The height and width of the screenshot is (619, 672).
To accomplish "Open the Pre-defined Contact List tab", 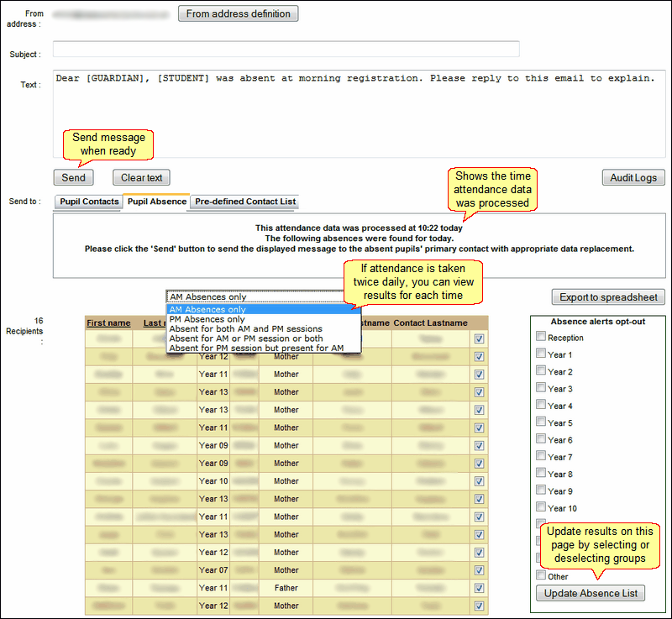I will (245, 202).
